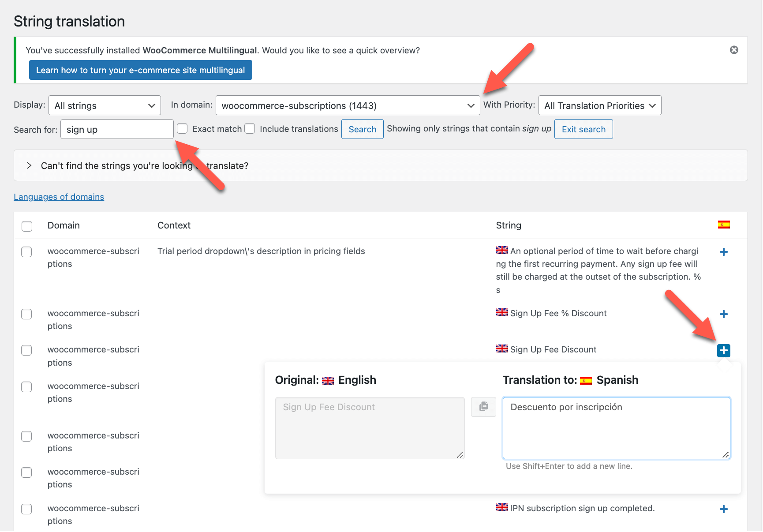This screenshot has width=763, height=532.
Task: Click the Context column header
Action: pos(174,225)
